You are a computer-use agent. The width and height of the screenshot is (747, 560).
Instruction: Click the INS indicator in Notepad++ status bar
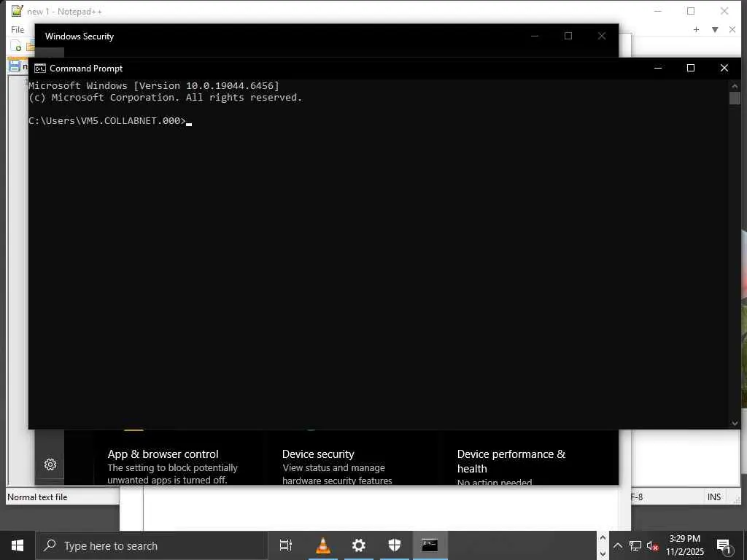pyautogui.click(x=713, y=497)
